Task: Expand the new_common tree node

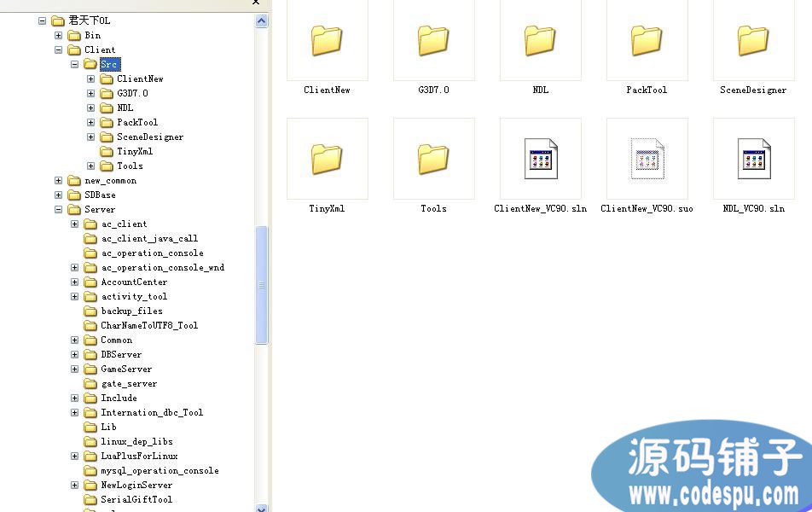Action: pos(58,180)
